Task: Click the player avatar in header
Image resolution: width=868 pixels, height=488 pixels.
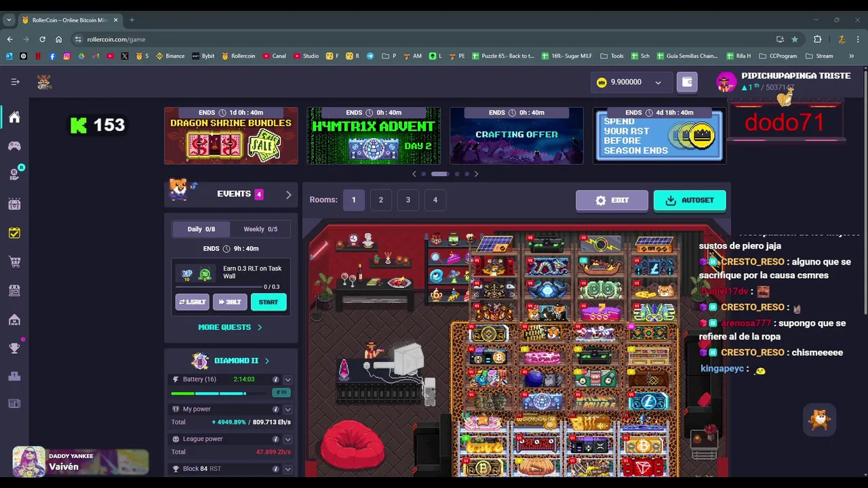Action: [x=726, y=82]
